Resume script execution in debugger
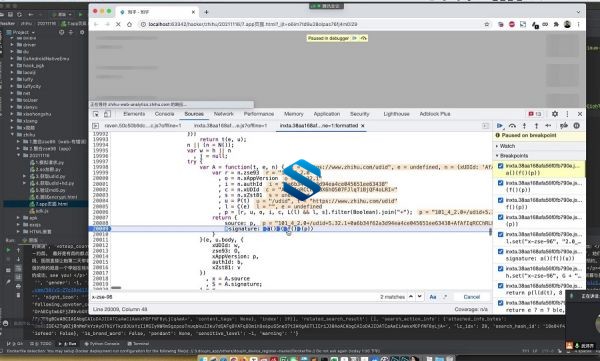The image size is (600, 361). (x=500, y=126)
